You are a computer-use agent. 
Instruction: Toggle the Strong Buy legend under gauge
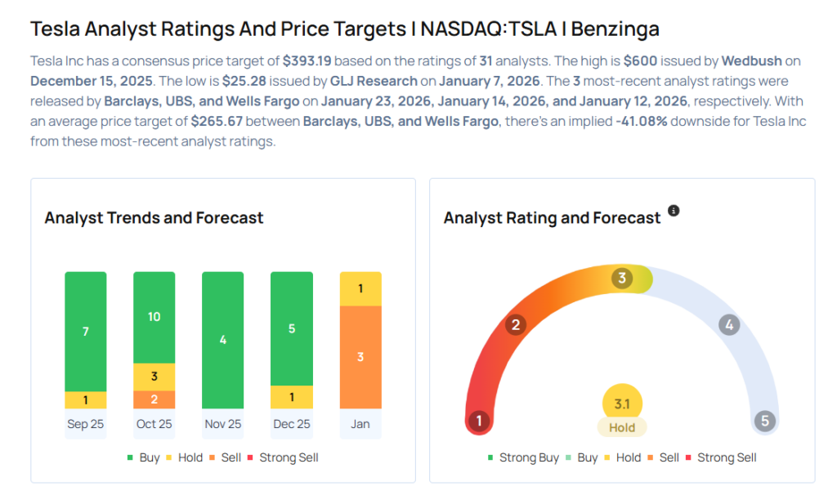524,457
